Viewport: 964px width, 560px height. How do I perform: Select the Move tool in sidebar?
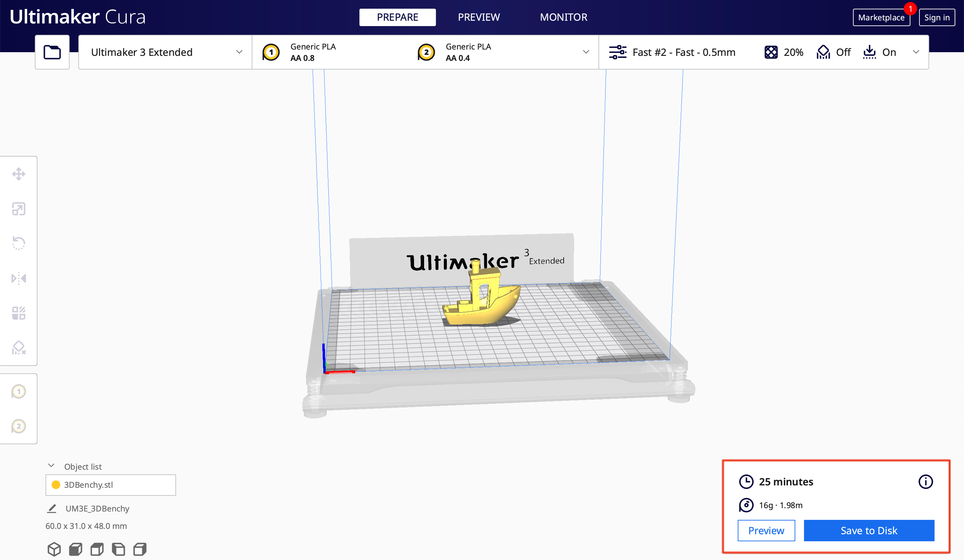(19, 175)
